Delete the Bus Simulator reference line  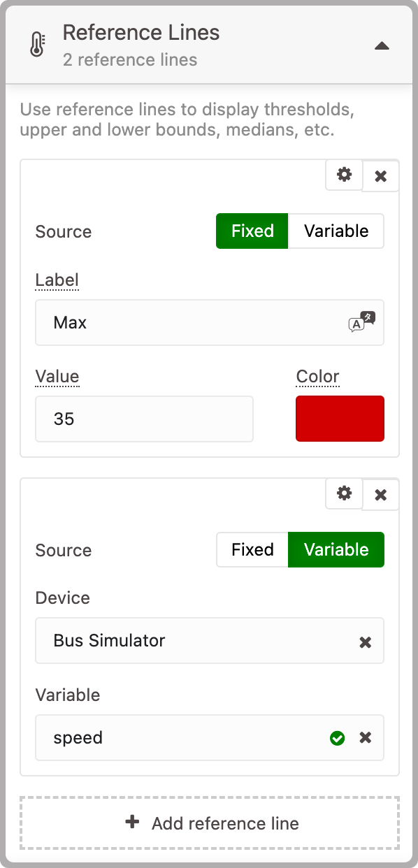[x=381, y=495]
